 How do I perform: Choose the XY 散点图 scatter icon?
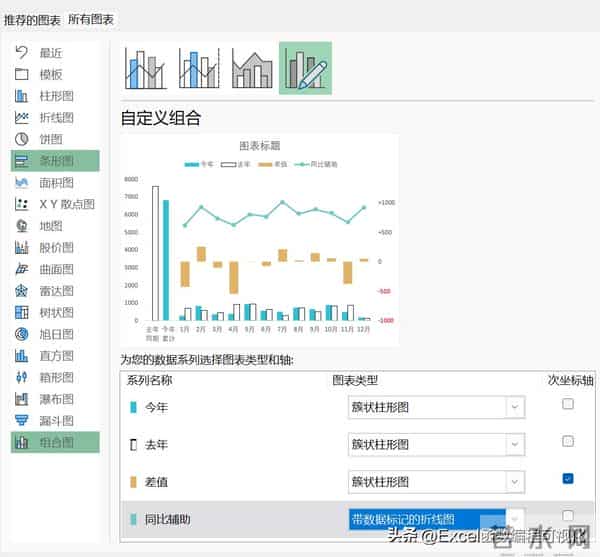[21, 204]
